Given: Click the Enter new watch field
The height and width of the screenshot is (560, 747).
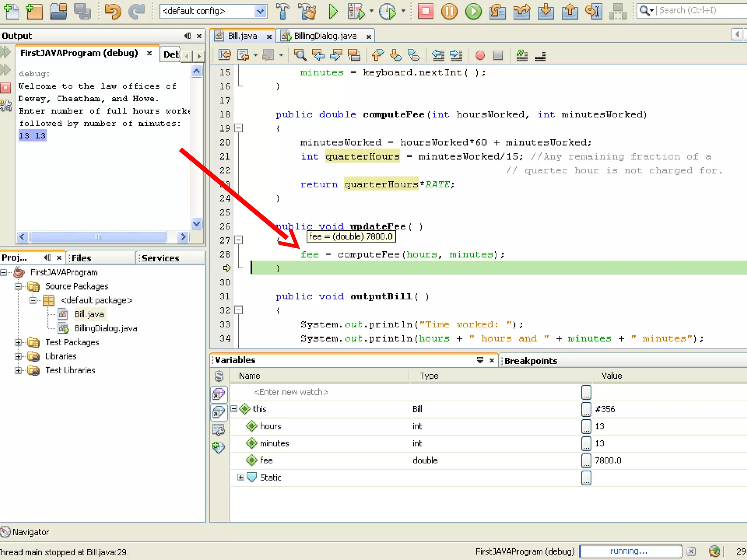Looking at the screenshot, I should tap(291, 392).
